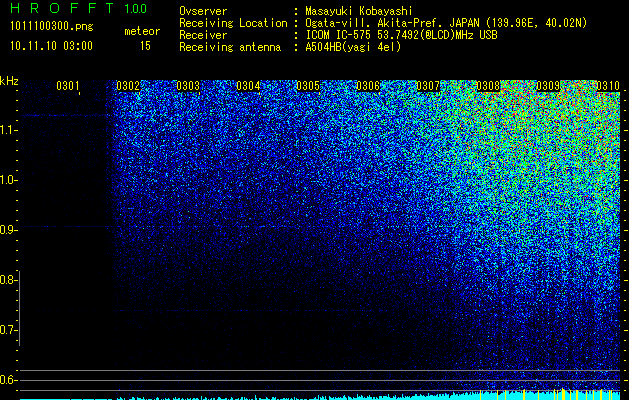This screenshot has width=629, height=400.
Task: Click the 0301 time marker
Action: click(x=68, y=86)
